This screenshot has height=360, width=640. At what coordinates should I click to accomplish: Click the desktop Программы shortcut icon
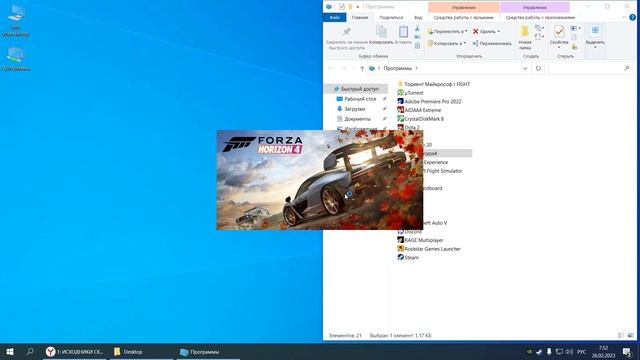tap(16, 55)
